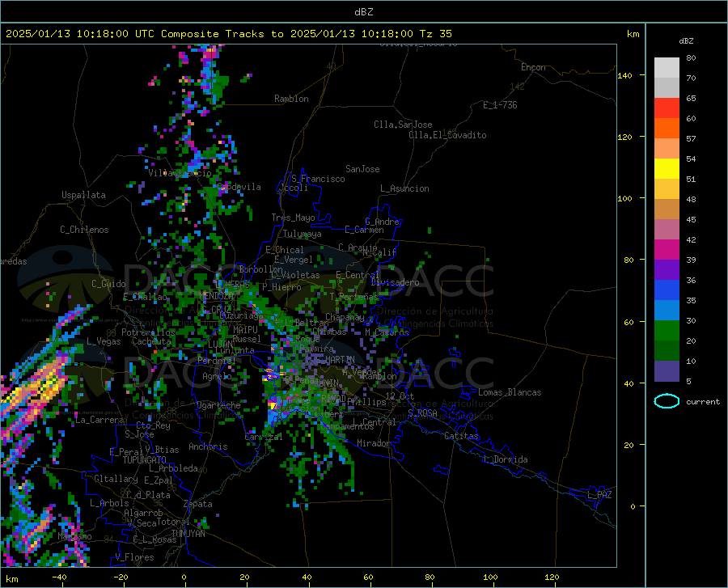Screen dimensions: 728x588
Task: Click the 'Tulumaya' place name
Action: 302,234
